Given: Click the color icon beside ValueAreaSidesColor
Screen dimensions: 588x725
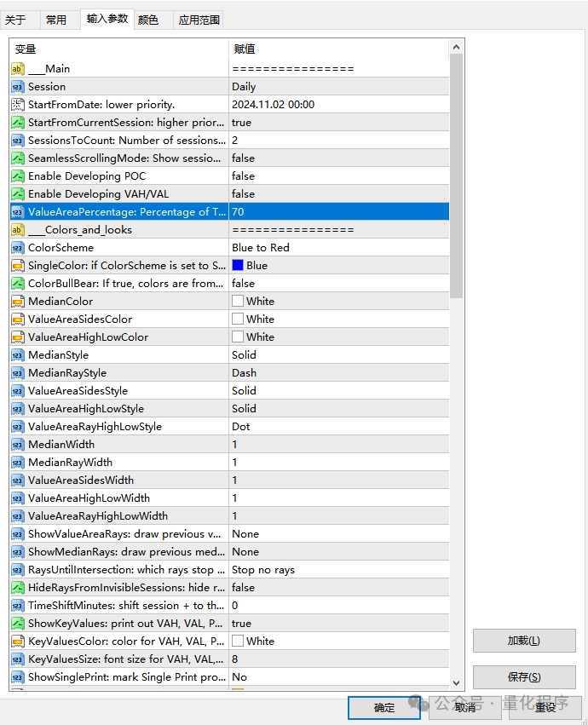Looking at the screenshot, I should coord(18,319).
